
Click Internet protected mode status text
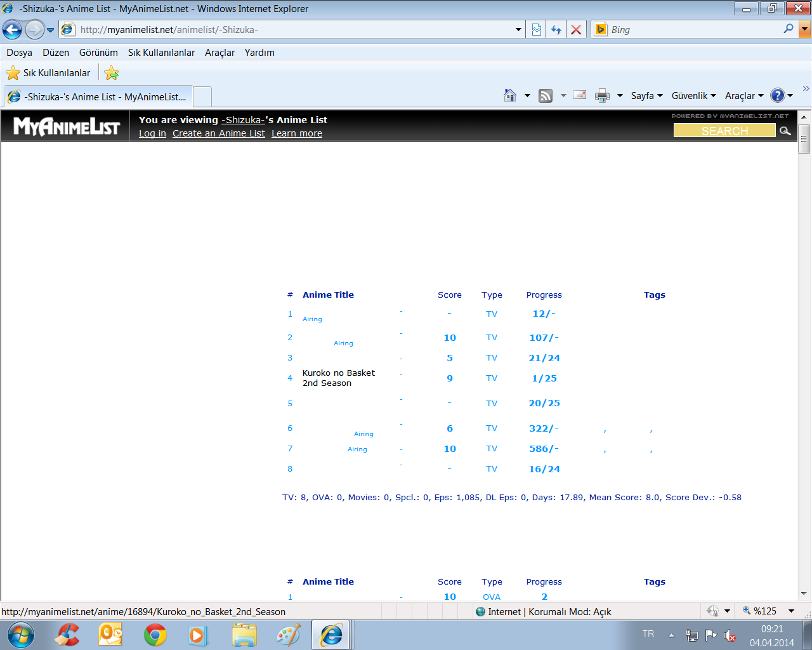tap(549, 612)
